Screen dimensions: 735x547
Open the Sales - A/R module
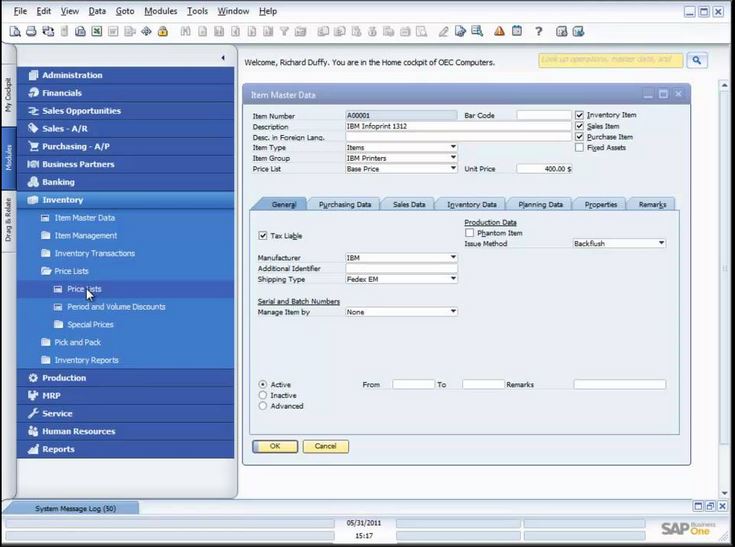(x=126, y=128)
